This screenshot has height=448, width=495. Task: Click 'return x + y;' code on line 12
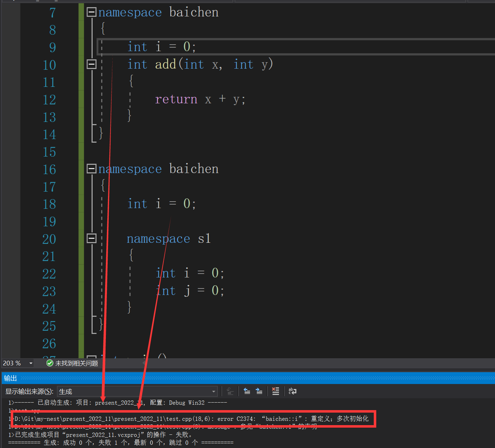coord(200,99)
